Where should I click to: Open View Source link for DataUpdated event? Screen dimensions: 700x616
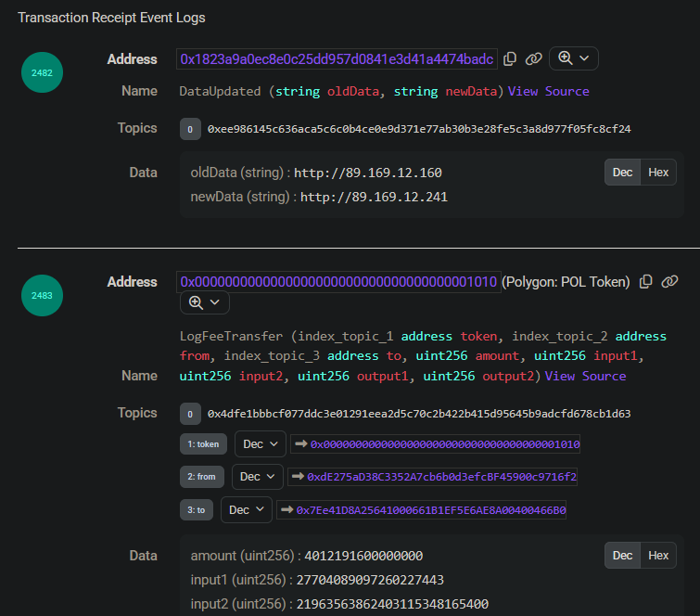[x=548, y=91]
